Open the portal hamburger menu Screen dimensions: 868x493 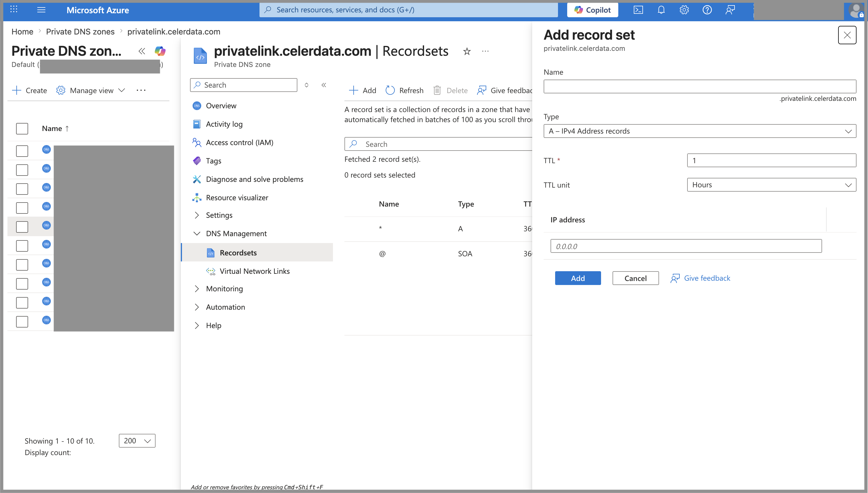click(x=41, y=10)
